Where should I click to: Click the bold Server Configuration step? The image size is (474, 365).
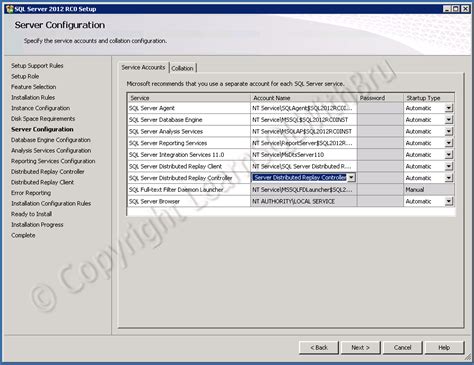point(42,129)
